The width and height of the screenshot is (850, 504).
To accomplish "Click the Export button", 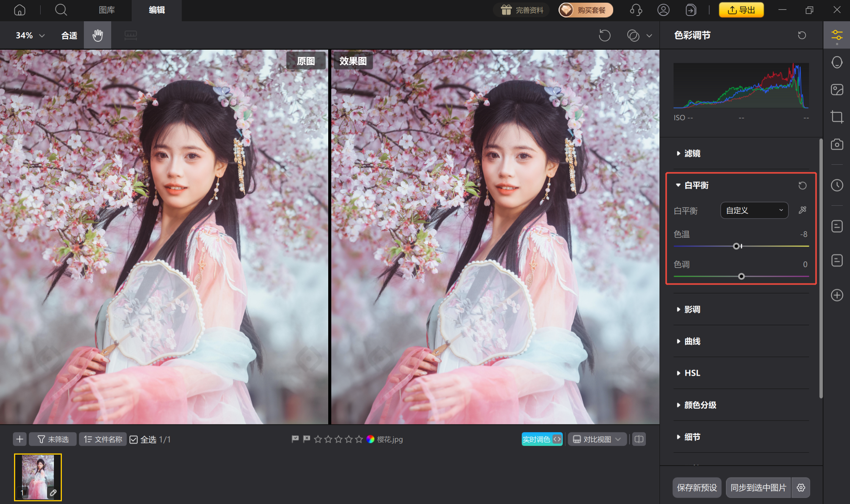I will coord(741,10).
